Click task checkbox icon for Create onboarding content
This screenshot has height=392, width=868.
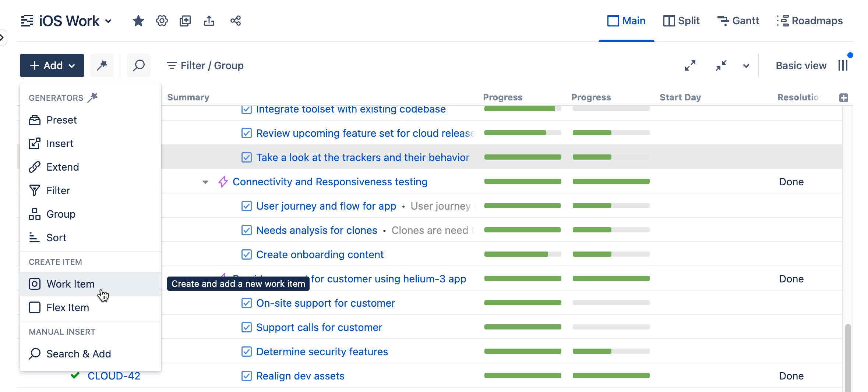coord(246,254)
